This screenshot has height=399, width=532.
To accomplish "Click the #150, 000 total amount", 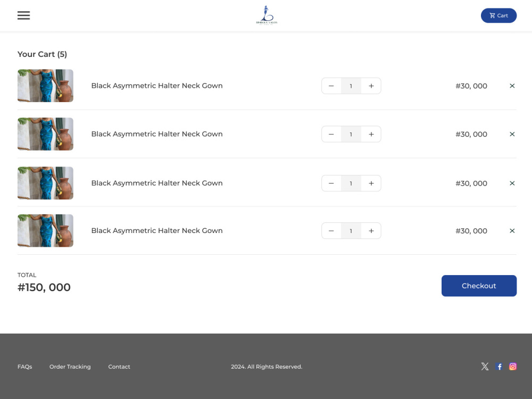I will (44, 287).
